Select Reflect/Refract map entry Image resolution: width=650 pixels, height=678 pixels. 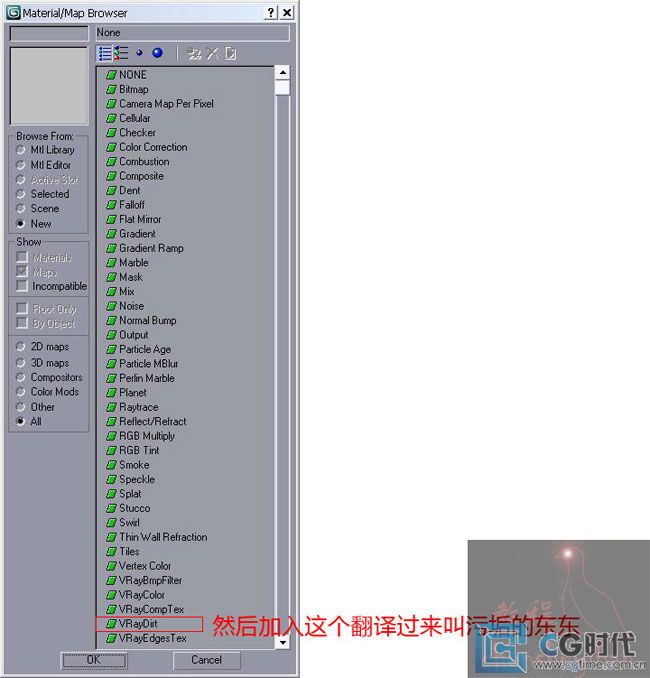pyautogui.click(x=153, y=422)
